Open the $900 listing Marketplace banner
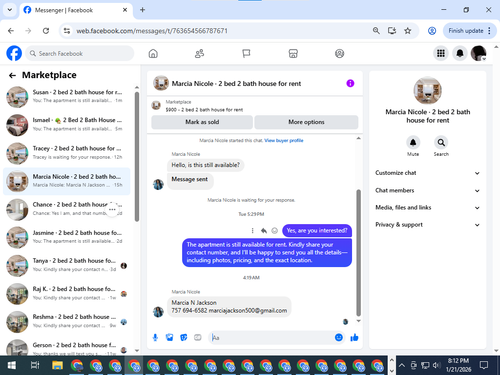This screenshot has height=375, width=500. tap(255, 106)
